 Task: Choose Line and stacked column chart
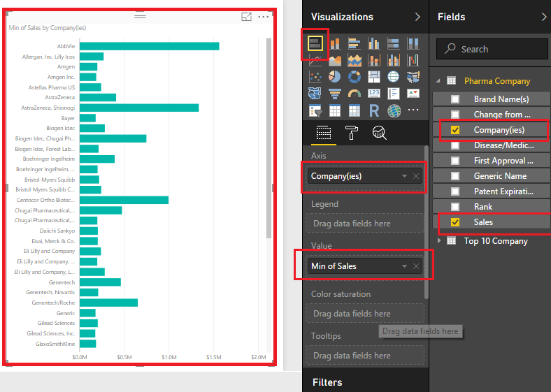click(x=374, y=60)
